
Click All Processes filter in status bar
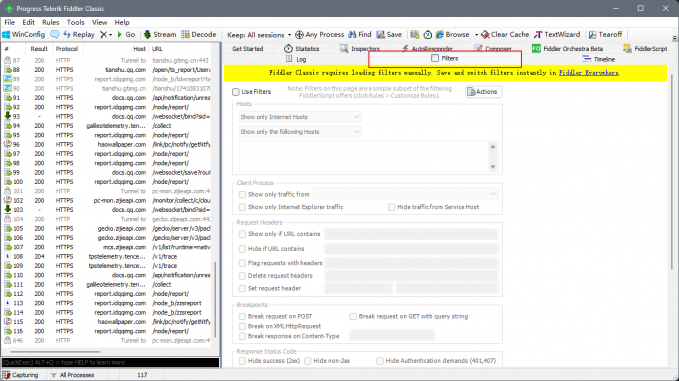(72, 375)
